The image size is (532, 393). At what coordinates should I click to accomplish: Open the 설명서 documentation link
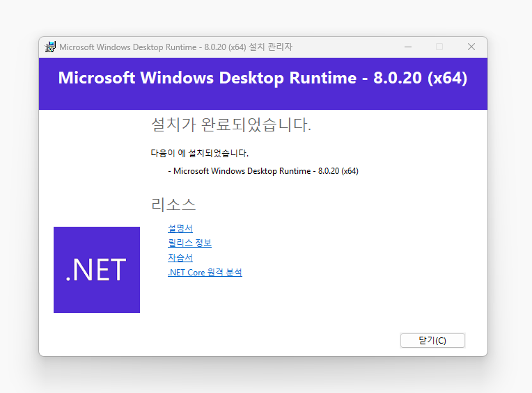[180, 228]
